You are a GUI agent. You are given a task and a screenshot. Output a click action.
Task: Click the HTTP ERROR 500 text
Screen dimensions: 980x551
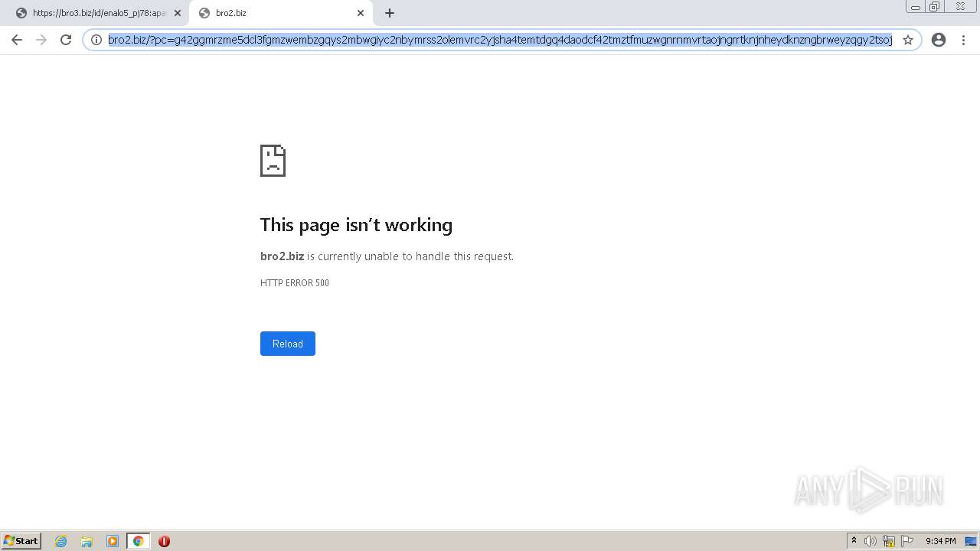click(x=295, y=283)
